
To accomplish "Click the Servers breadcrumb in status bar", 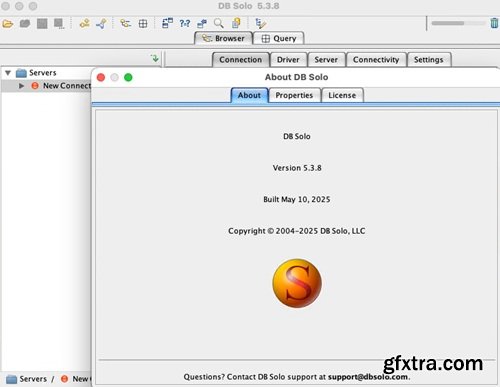I will (27, 379).
